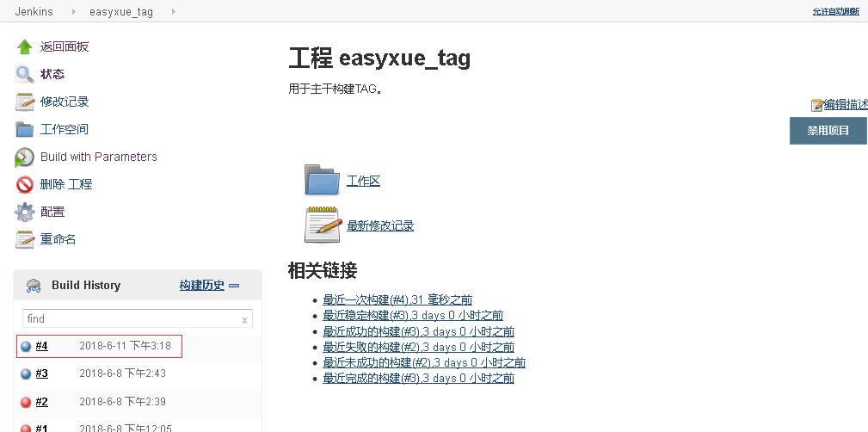Choose 删除 工程 in the sidebar
This screenshot has height=432, width=868.
point(66,184)
